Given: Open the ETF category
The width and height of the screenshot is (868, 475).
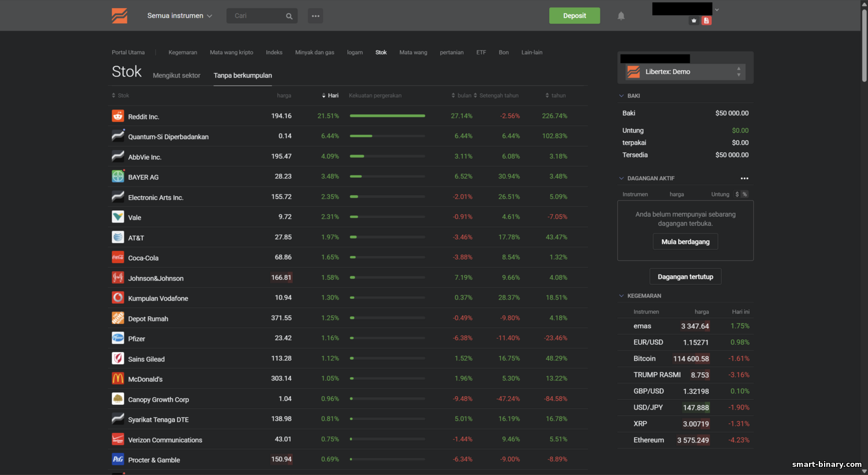Looking at the screenshot, I should coord(481,53).
